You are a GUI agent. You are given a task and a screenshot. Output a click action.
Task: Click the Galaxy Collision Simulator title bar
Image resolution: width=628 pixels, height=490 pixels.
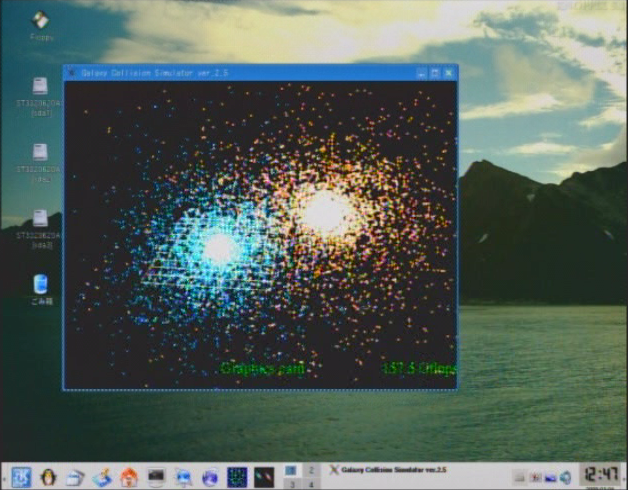(x=240, y=73)
